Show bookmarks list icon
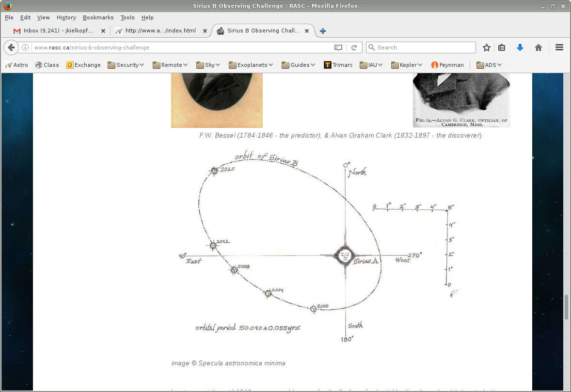 [502, 47]
